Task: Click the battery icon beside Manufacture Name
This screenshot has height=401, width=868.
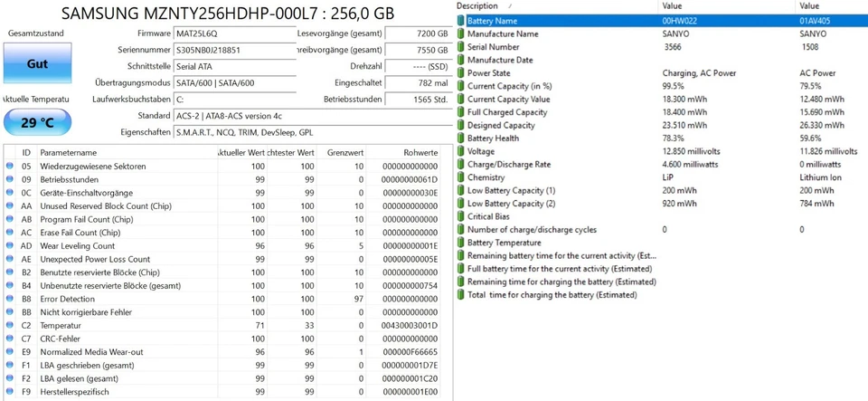Action: point(460,33)
